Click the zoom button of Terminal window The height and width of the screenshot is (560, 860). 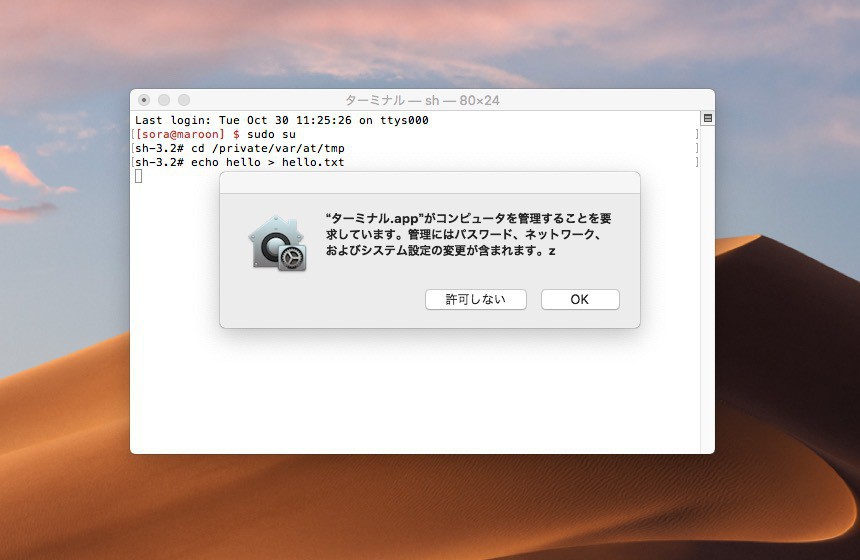[184, 100]
